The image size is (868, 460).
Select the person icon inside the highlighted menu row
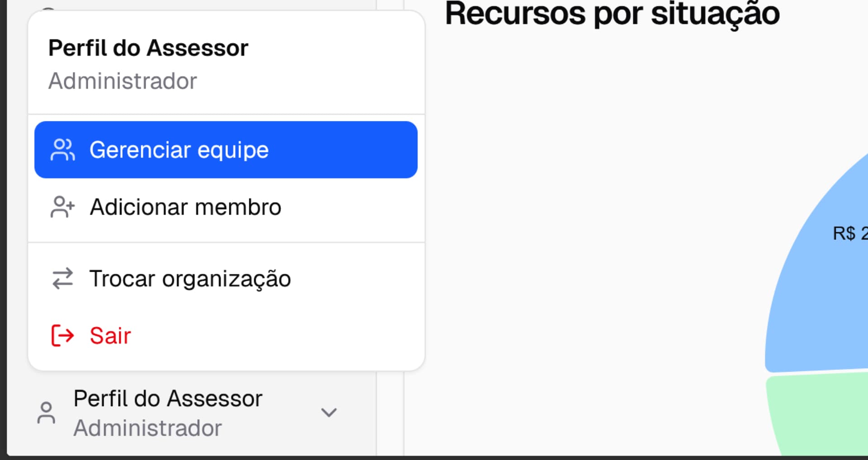coord(63,149)
